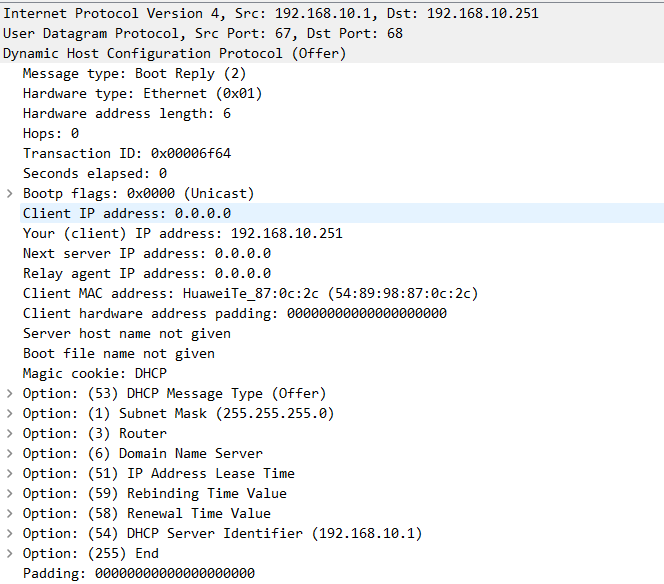
Task: Expand the Bootp flags field
Action: 10,193
